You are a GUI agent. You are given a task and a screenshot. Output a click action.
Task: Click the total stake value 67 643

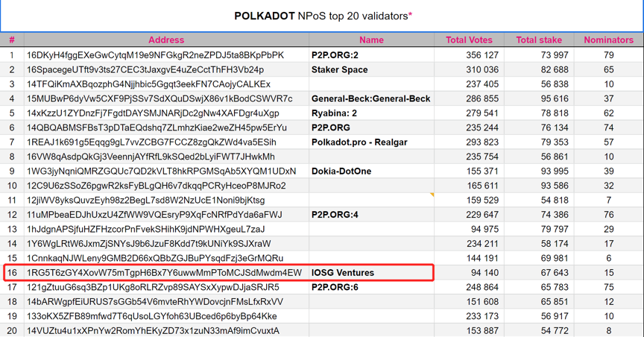click(555, 273)
